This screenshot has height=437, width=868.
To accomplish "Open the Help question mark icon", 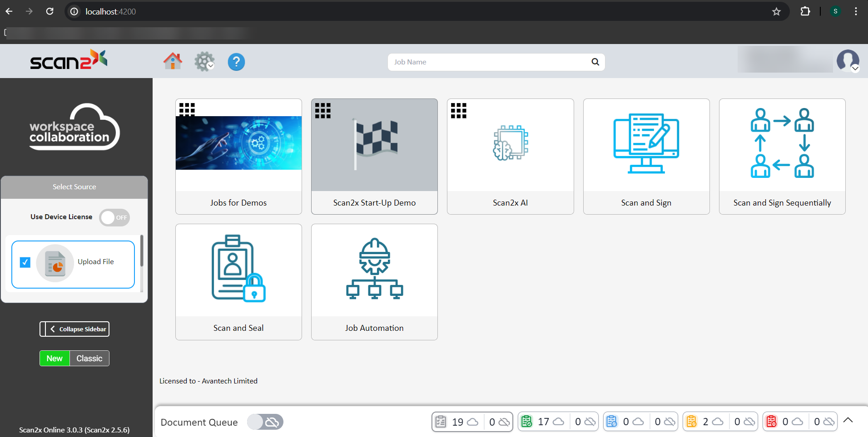I will [x=236, y=62].
